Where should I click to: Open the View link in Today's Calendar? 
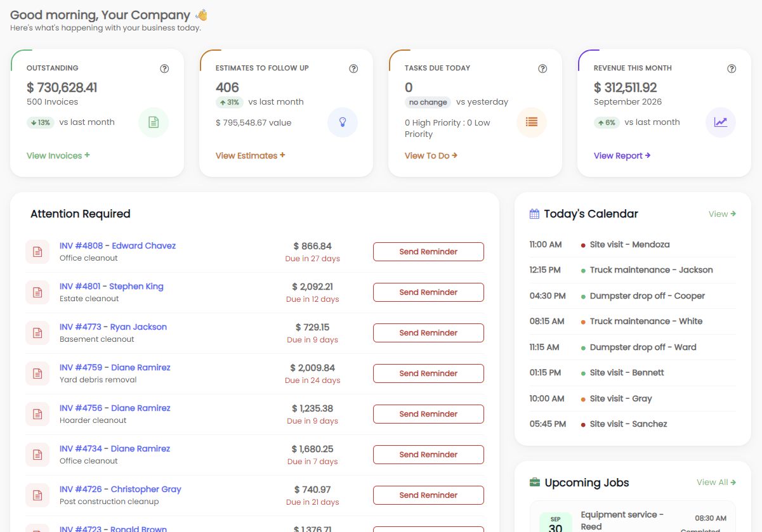click(x=723, y=214)
